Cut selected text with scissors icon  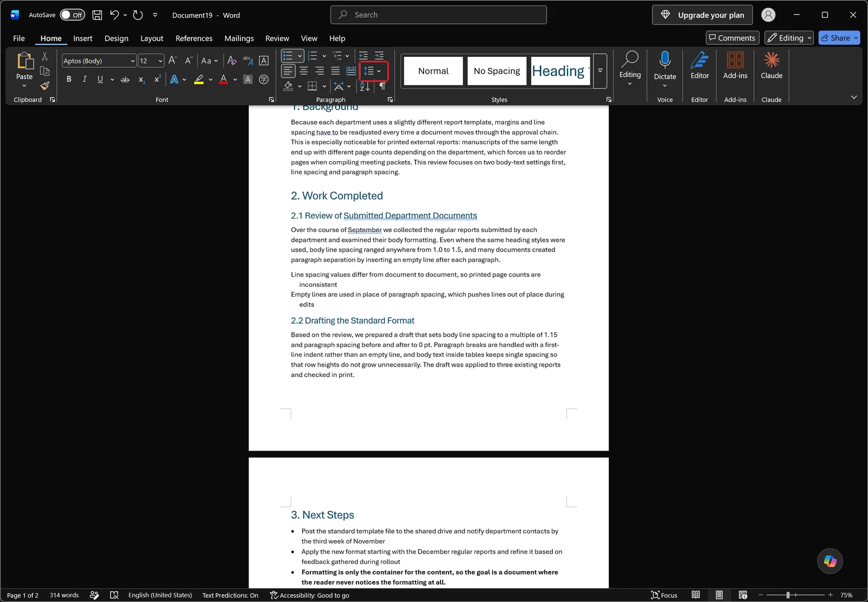(x=44, y=56)
